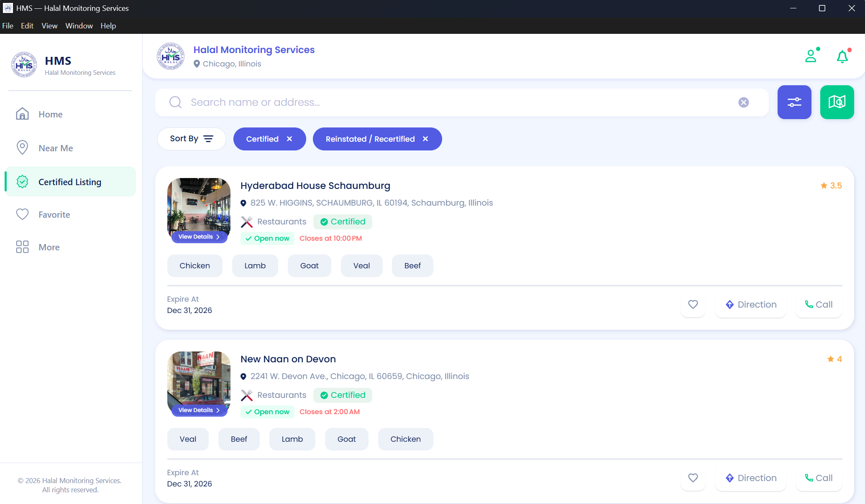Open the Help menu

[x=108, y=26]
